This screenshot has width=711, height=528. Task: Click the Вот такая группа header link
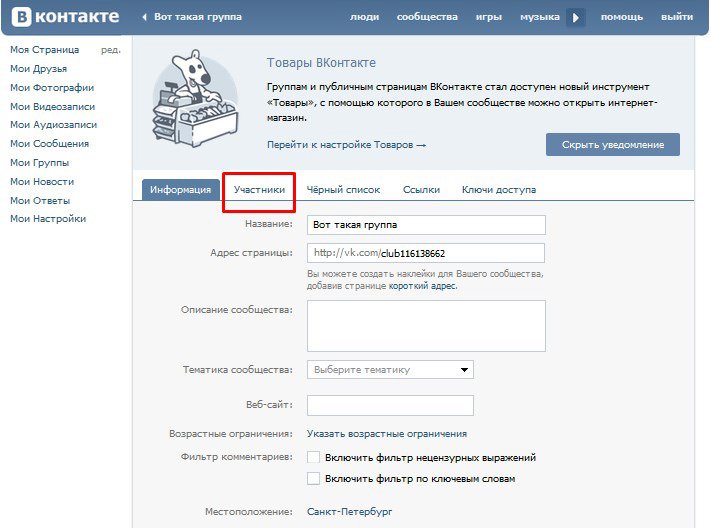(x=198, y=17)
